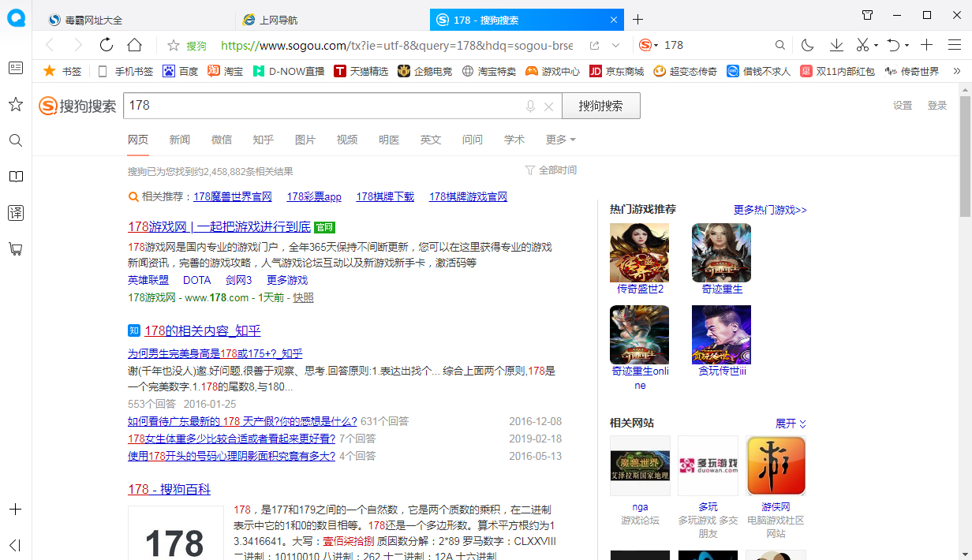Open the 178魔兽世界官网 recommended link
Viewport: 972px width, 560px height.
[232, 196]
